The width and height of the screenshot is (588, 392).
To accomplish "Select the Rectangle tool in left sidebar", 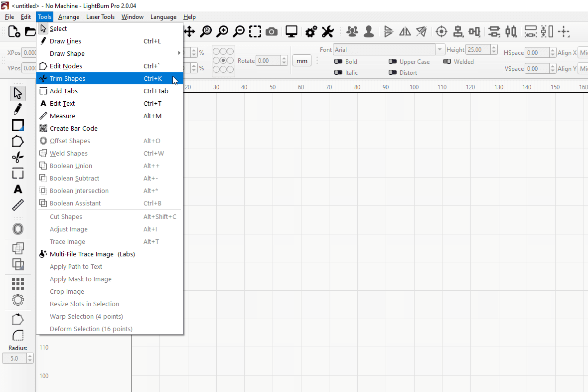I will pos(17,125).
